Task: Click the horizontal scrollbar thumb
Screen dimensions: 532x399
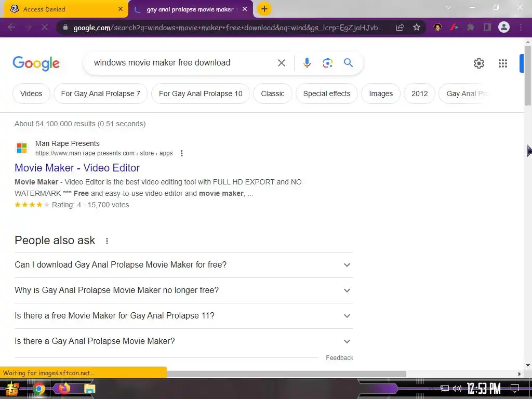Action: click(x=287, y=374)
